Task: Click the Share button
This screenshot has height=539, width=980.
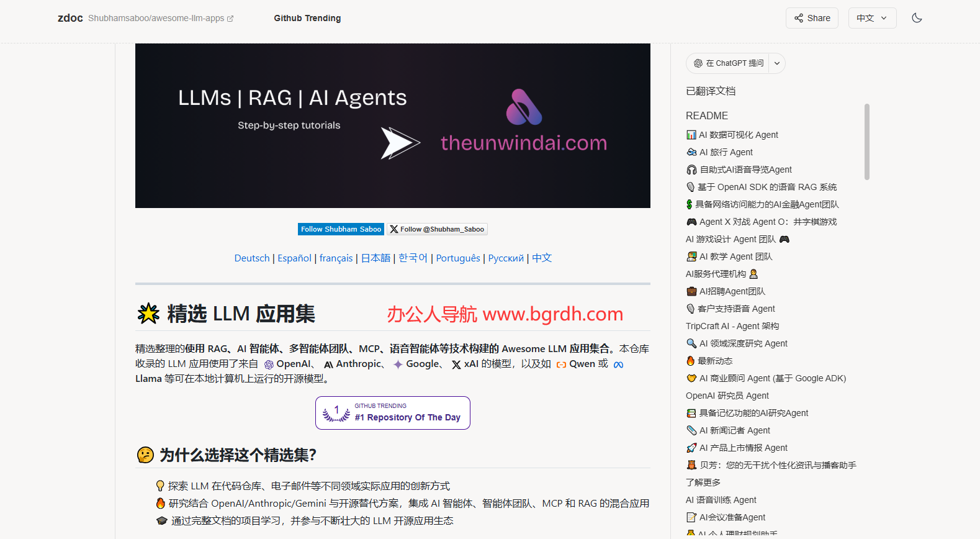Action: coord(812,18)
